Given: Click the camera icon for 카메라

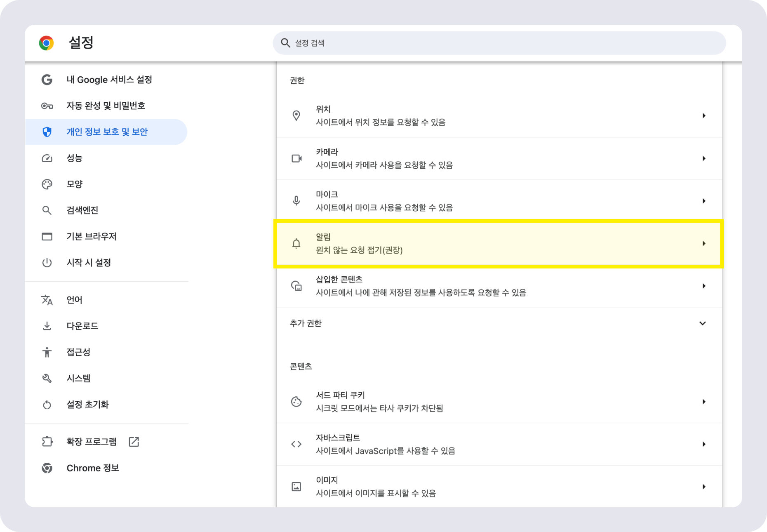Looking at the screenshot, I should pyautogui.click(x=296, y=158).
